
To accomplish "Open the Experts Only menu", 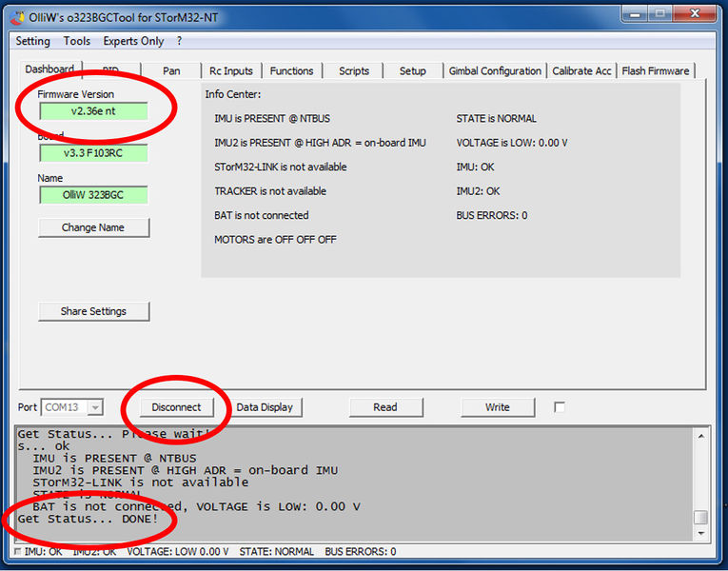I will point(133,41).
